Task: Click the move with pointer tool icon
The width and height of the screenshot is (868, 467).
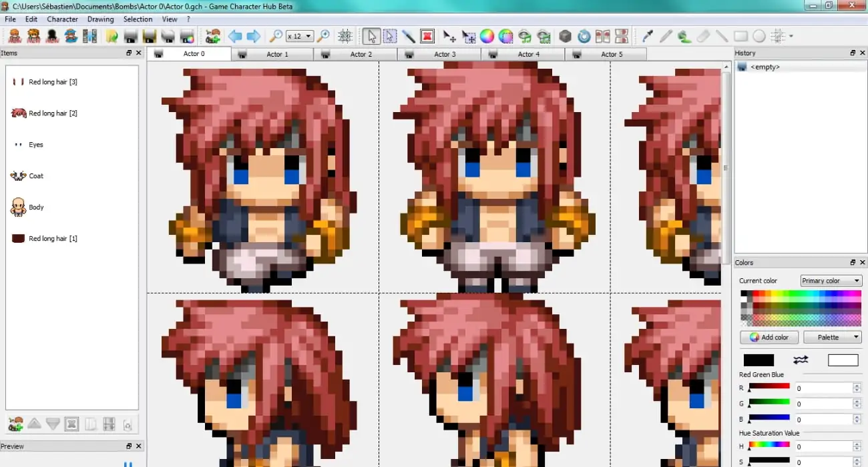Action: pyautogui.click(x=449, y=36)
